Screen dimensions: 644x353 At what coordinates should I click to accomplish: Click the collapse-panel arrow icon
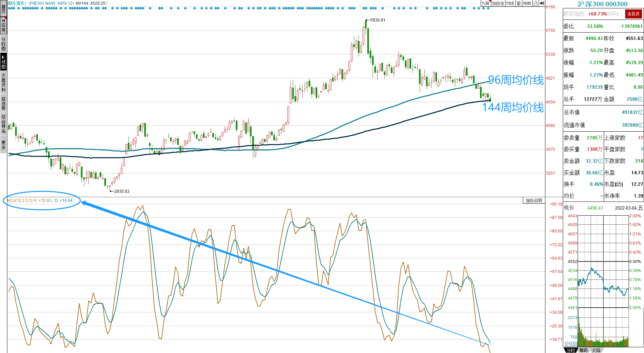(x=542, y=3)
